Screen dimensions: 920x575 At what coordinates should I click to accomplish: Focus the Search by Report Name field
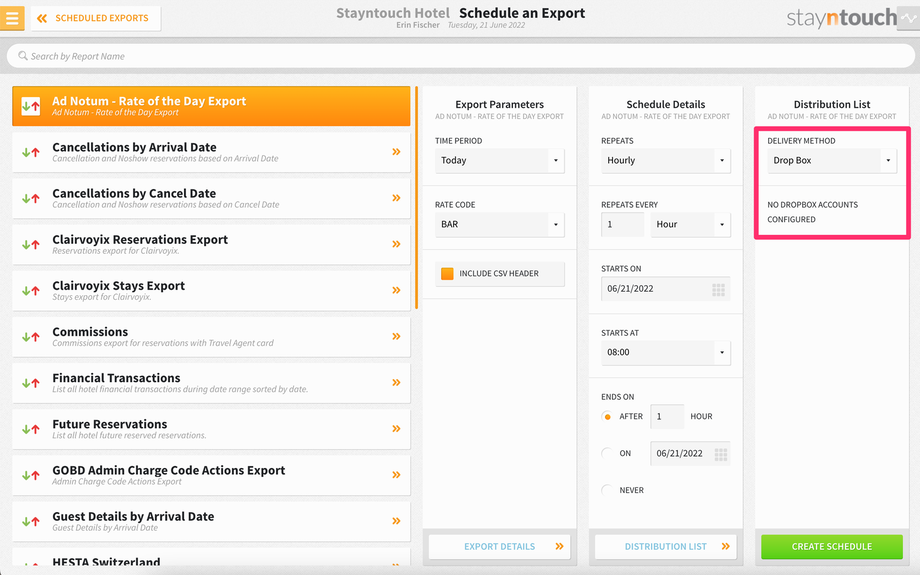tap(461, 56)
